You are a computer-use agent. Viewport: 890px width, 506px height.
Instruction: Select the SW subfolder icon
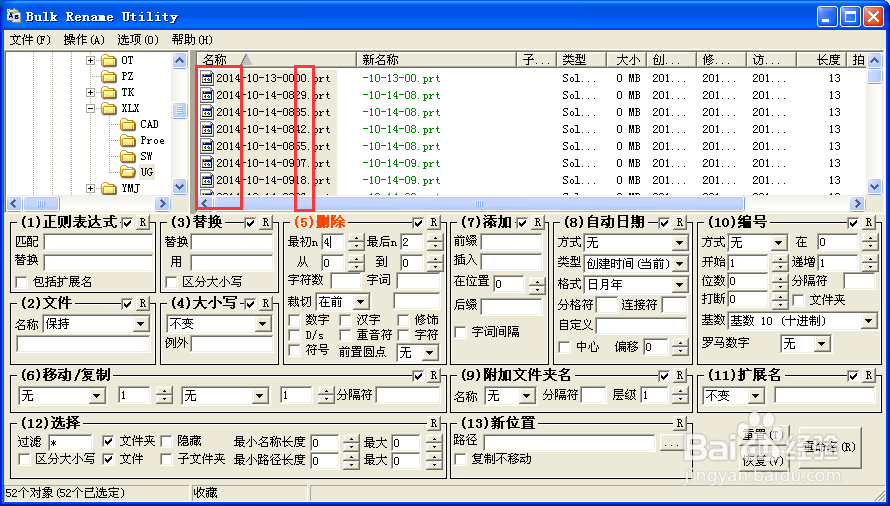coord(128,156)
